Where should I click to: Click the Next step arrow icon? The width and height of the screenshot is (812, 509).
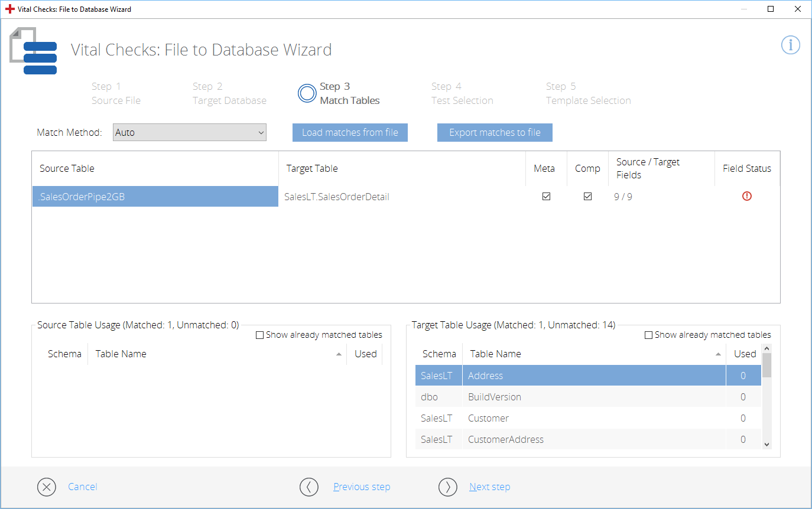pyautogui.click(x=448, y=487)
